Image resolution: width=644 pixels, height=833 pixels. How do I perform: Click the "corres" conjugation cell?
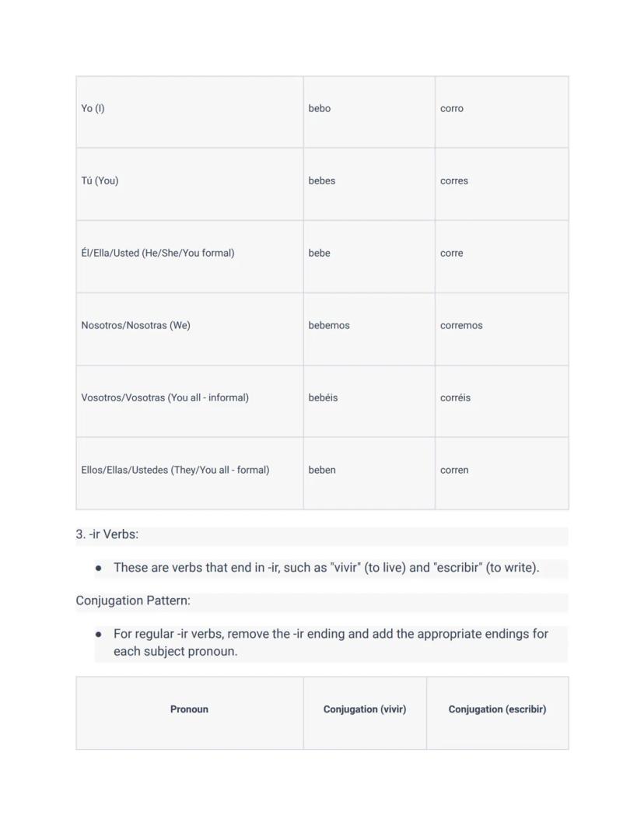[x=454, y=181]
